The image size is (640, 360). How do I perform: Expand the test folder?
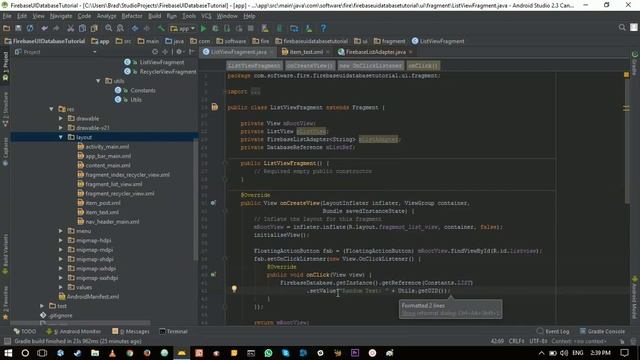point(42,306)
